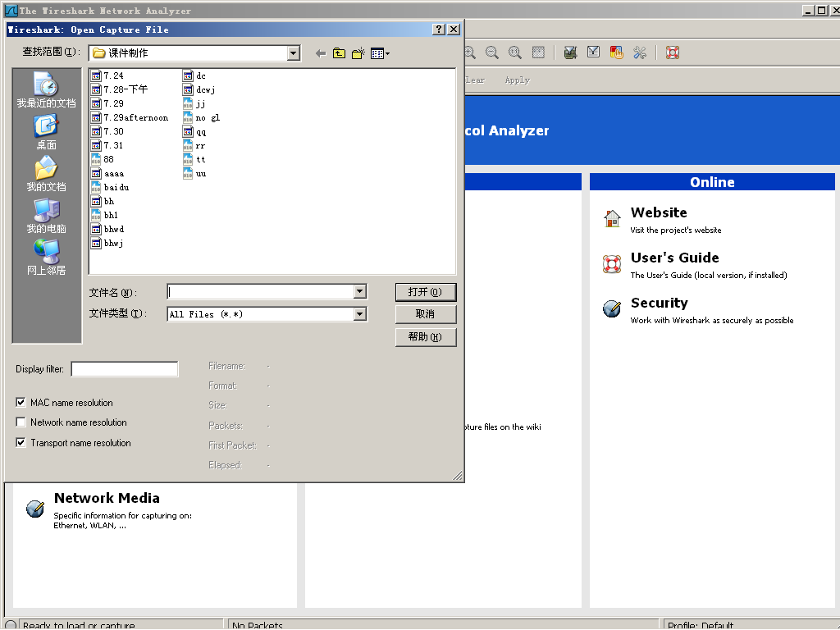Viewport: 840px width, 630px height.
Task: Select file named 7.29
Action: coord(107,103)
